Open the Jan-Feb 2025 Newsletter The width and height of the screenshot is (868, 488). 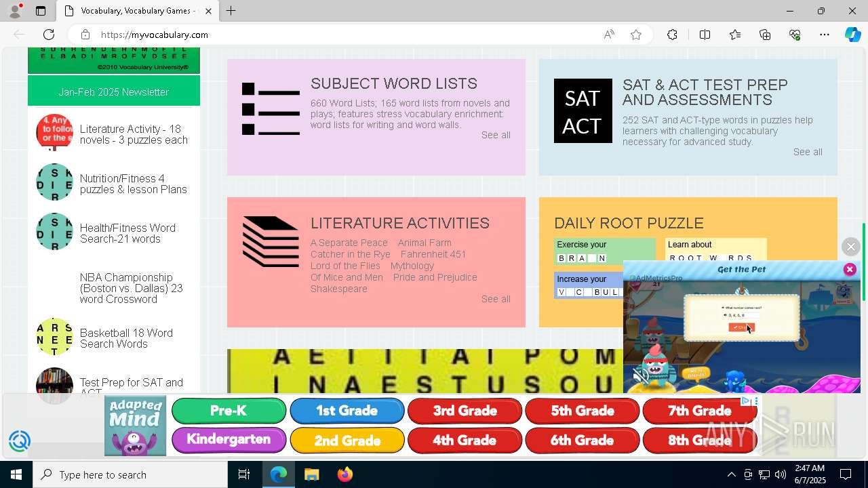[x=114, y=91]
